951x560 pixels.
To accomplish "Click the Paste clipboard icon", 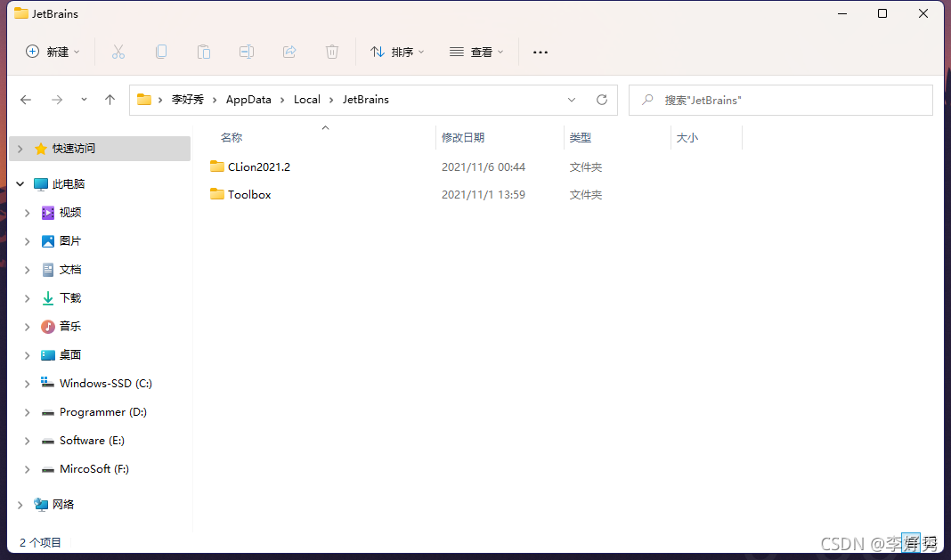I will click(204, 53).
